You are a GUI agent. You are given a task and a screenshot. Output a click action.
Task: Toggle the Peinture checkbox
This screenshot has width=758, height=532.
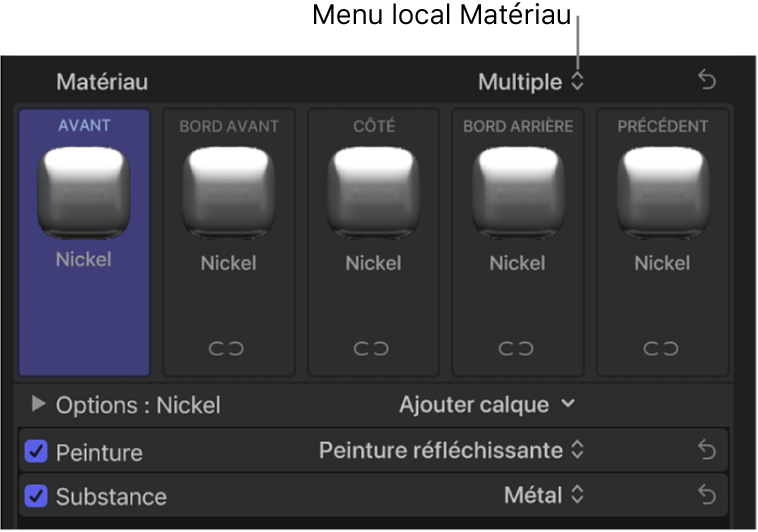(36, 452)
